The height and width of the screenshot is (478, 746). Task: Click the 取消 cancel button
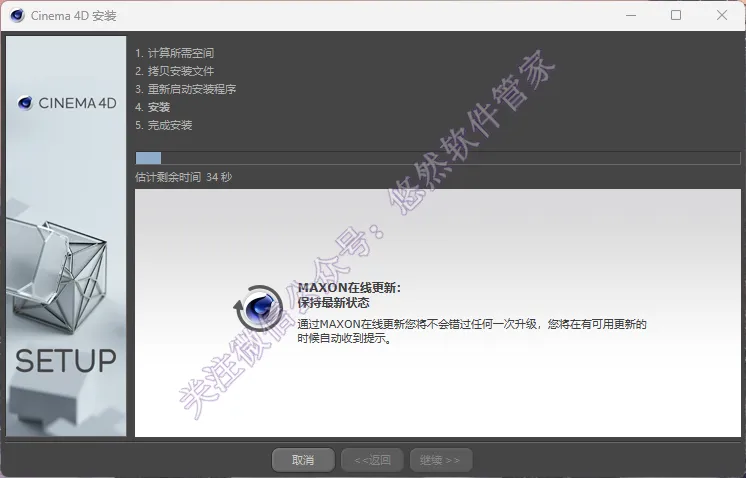(303, 460)
